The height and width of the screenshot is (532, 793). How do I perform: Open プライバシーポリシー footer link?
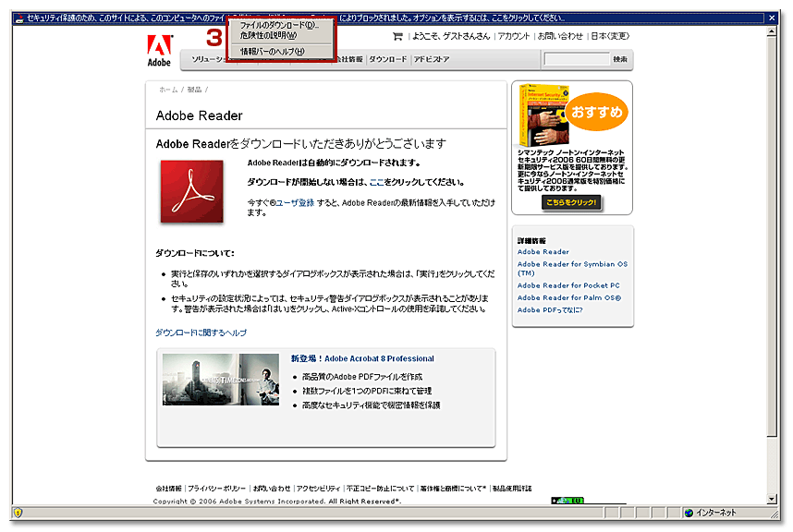pyautogui.click(x=216, y=489)
